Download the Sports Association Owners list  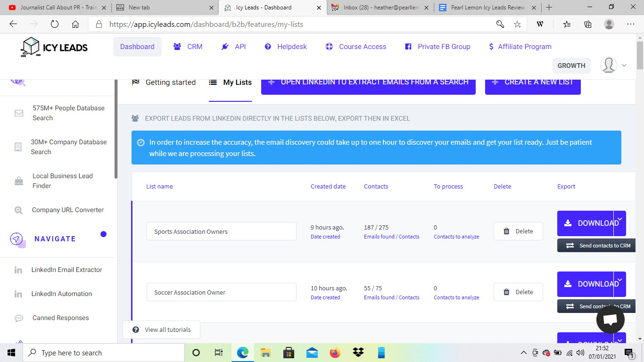[585, 223]
